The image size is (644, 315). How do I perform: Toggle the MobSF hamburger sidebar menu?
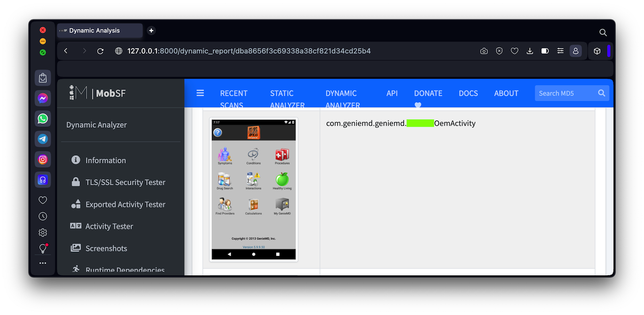200,93
